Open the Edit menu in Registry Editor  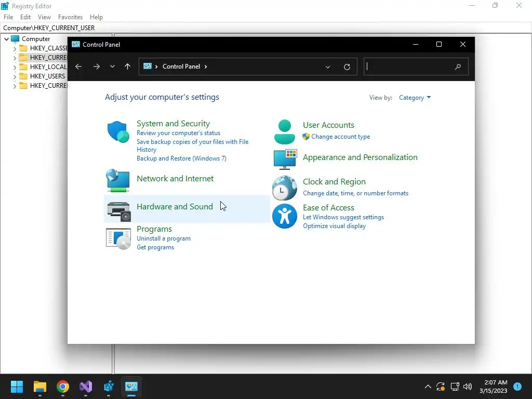pyautogui.click(x=25, y=17)
